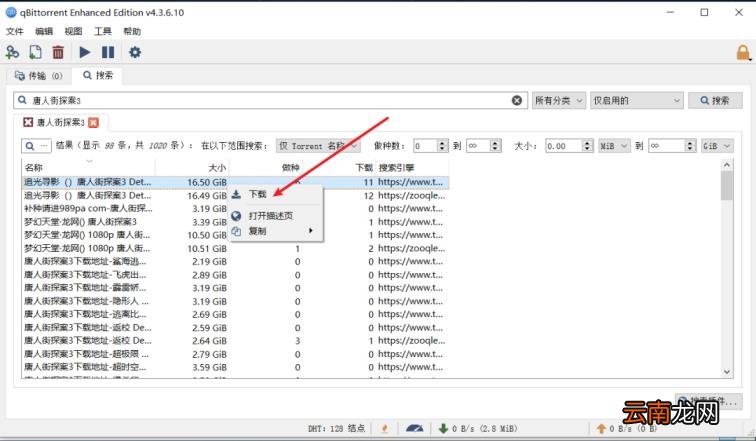Screen dimensions: 756x441
Task: Click the globe icon beside 打开描述页
Action: 236,215
